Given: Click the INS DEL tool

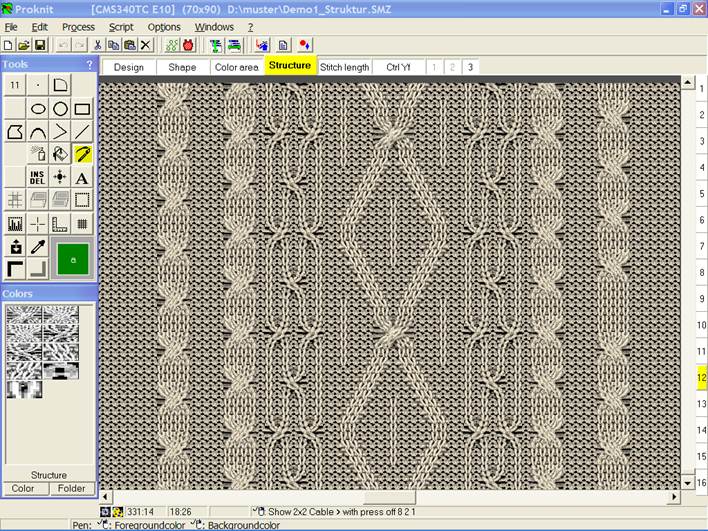Looking at the screenshot, I should (38, 177).
